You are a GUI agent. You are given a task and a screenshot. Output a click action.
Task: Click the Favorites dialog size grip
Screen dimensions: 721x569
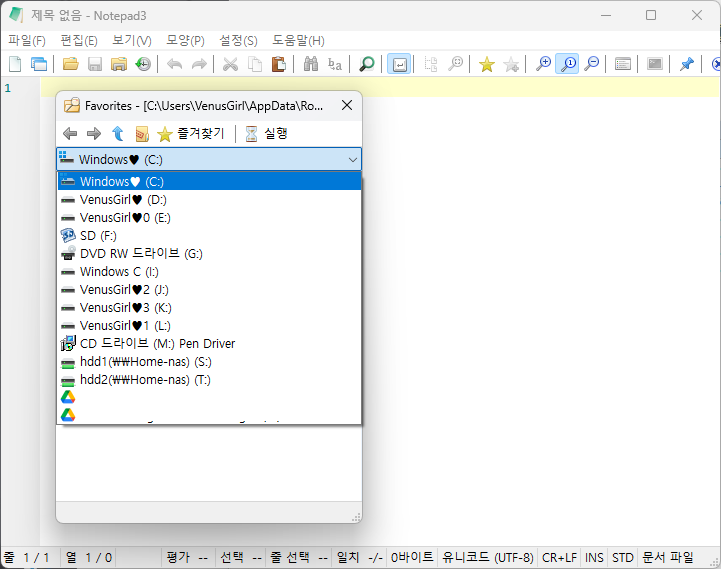click(356, 517)
